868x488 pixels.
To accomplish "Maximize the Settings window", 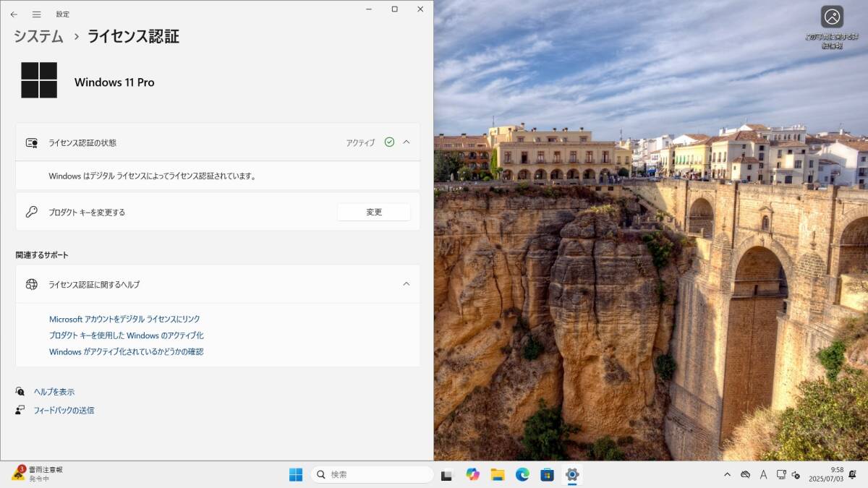I will click(394, 9).
